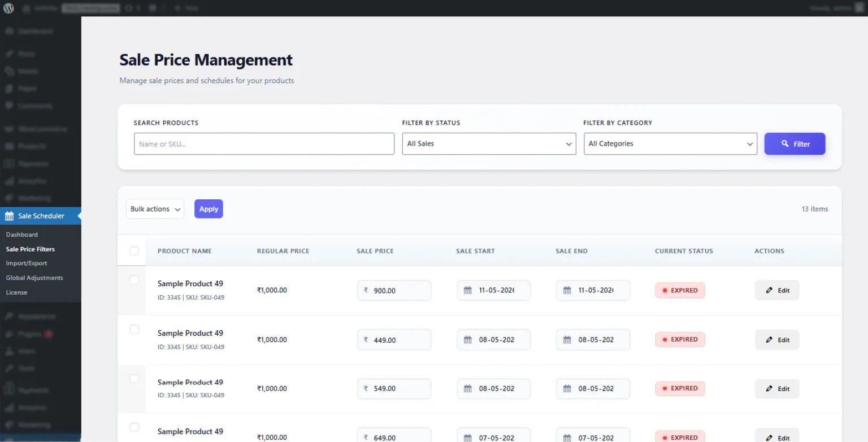Expand the Bulk actions dropdown
Viewport: 868px width, 442px height.
click(155, 209)
